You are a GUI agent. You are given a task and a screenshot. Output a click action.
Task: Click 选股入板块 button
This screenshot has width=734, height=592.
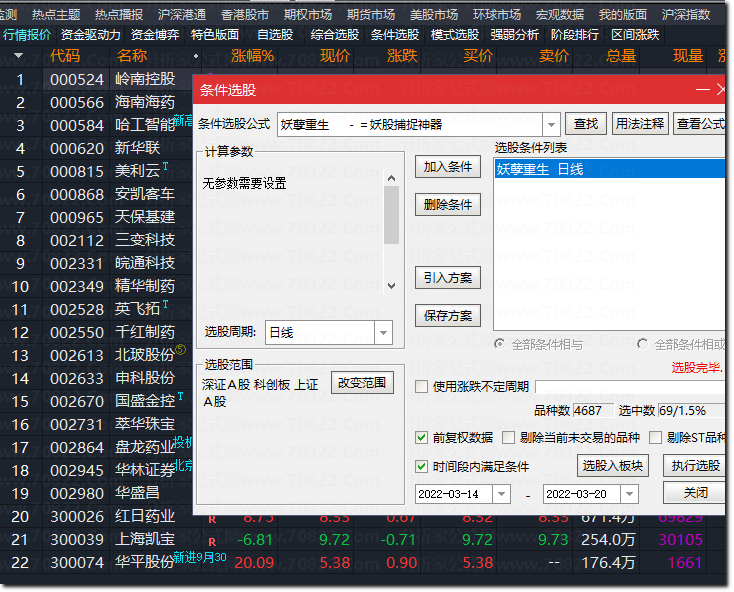click(612, 466)
